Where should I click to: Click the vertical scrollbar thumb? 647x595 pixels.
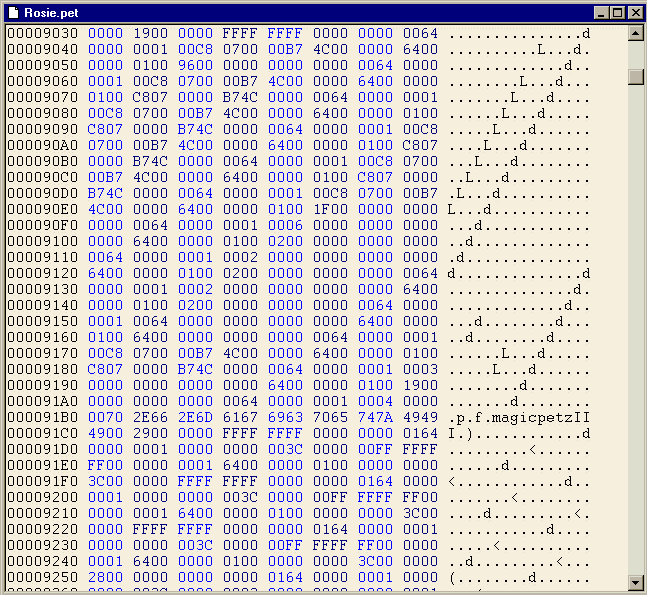636,77
